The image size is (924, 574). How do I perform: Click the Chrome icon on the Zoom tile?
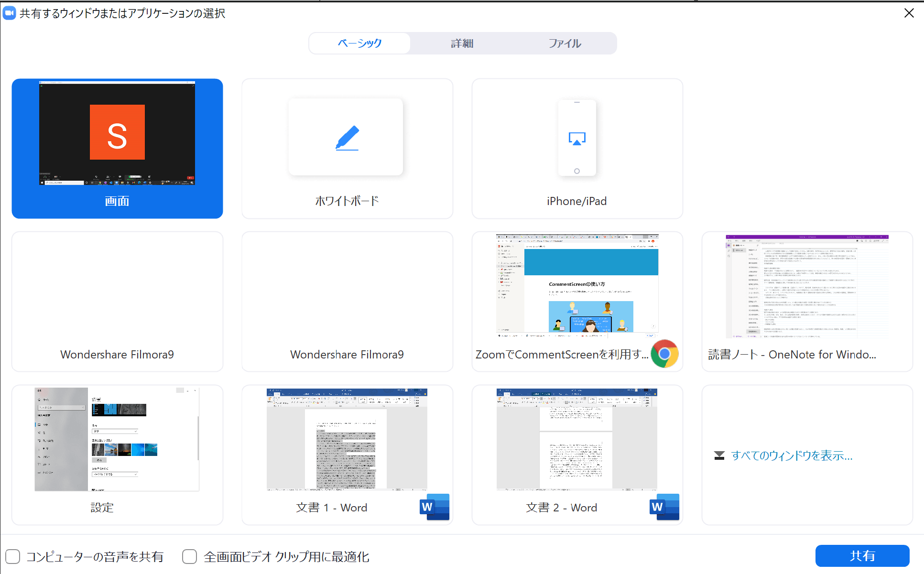coord(664,354)
